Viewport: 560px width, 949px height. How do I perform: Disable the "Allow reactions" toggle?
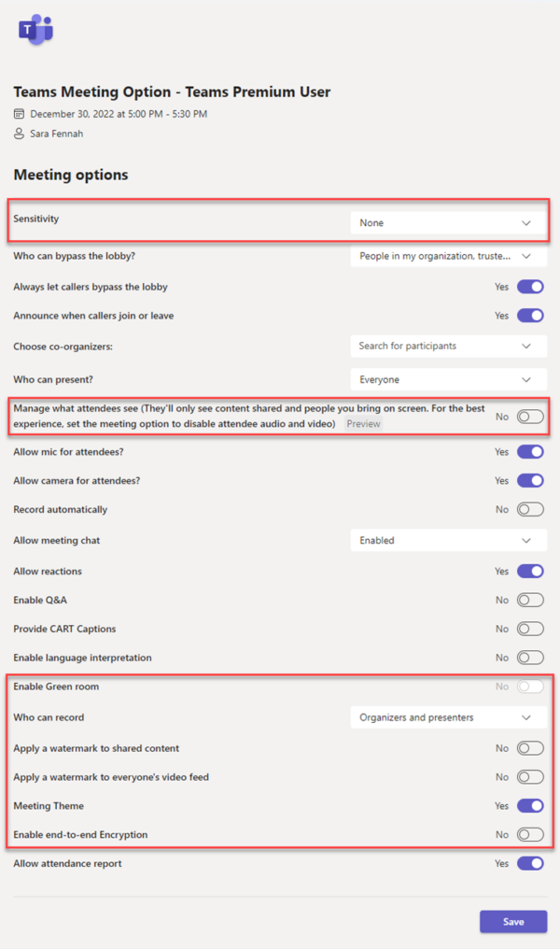(x=530, y=571)
